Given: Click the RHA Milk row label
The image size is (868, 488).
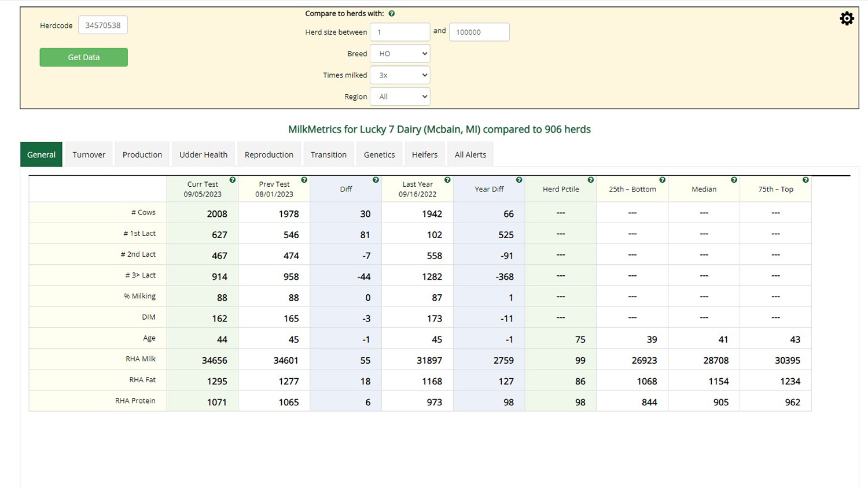Looking at the screenshot, I should tap(141, 359).
